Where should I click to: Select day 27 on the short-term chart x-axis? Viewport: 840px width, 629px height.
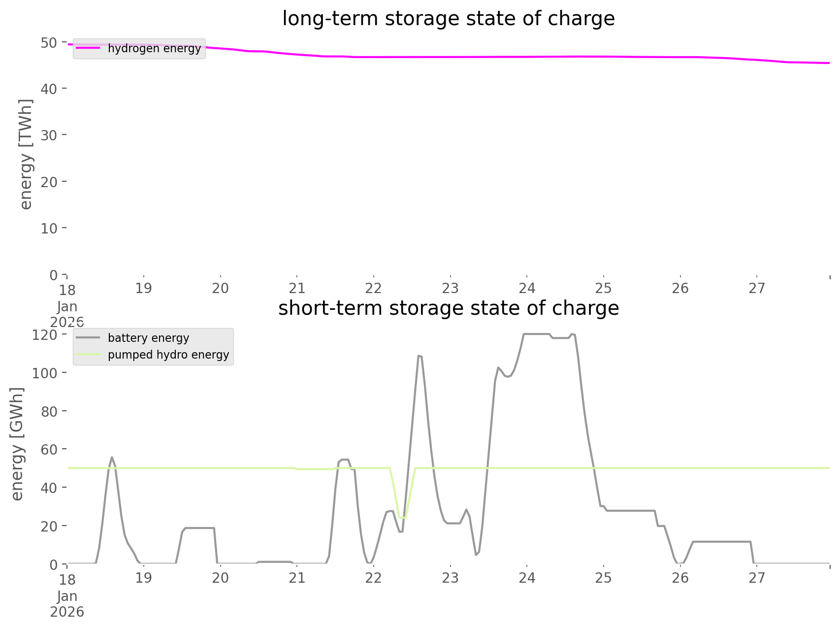757,578
